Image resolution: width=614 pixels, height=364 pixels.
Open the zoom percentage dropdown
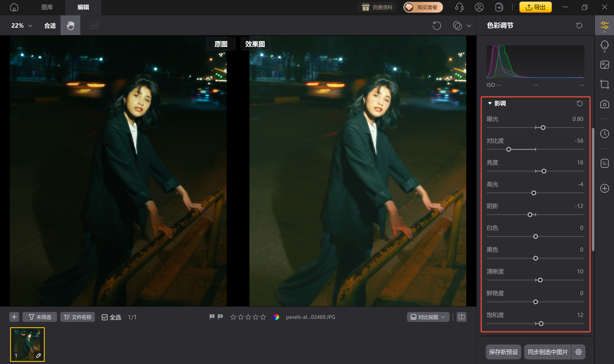(30, 25)
